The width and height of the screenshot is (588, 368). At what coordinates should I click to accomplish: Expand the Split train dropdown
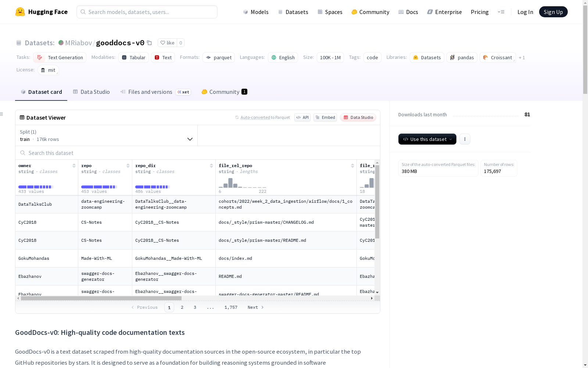(x=107, y=135)
